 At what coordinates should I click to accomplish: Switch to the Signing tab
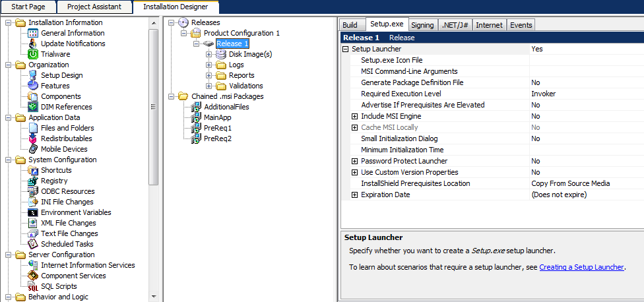click(x=422, y=25)
